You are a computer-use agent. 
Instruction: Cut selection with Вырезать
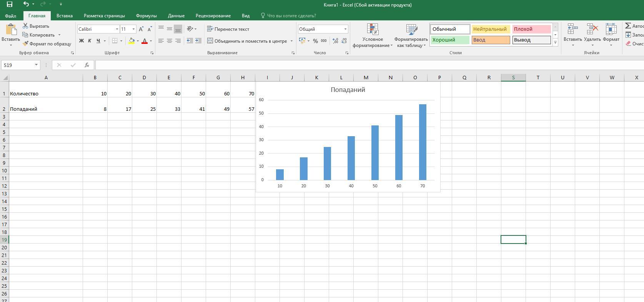click(x=36, y=26)
